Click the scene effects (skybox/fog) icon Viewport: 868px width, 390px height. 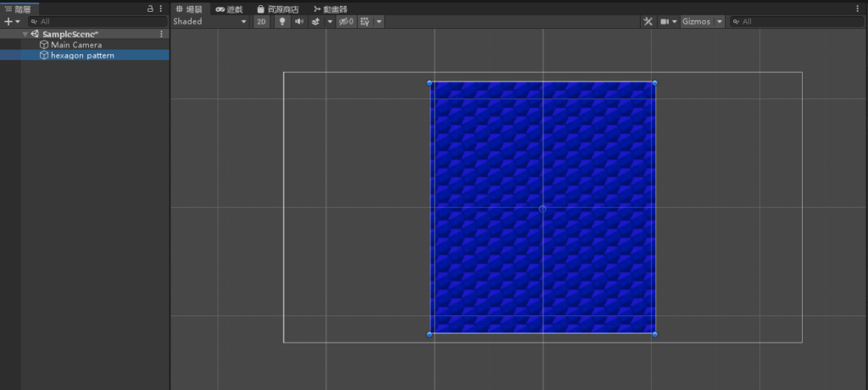click(x=316, y=21)
